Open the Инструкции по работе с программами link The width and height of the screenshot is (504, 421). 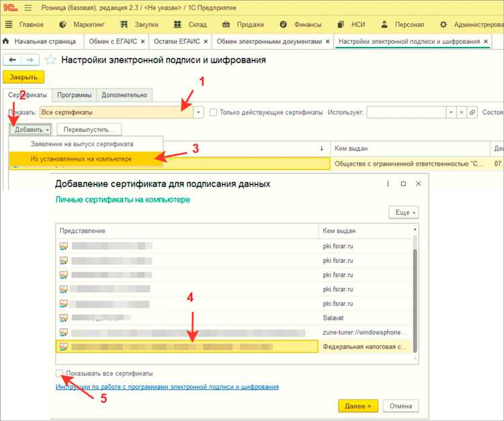click(167, 387)
